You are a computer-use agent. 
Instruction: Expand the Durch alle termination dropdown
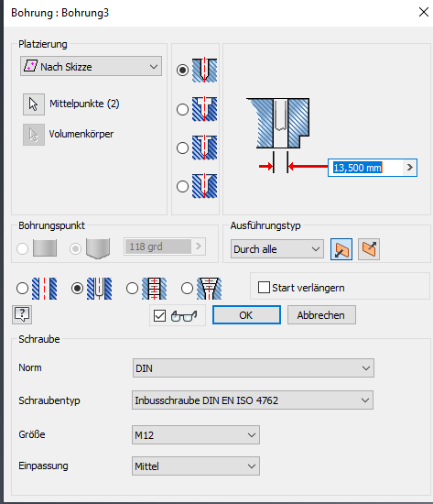pos(276,249)
